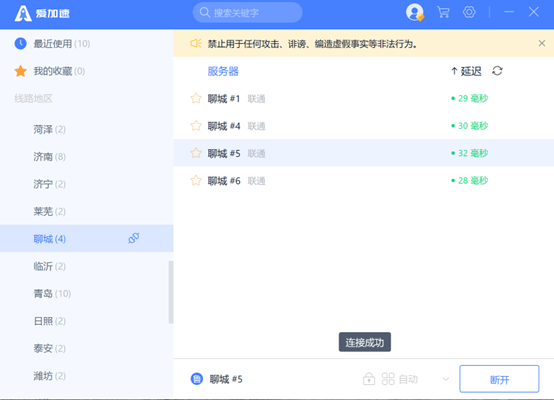554x400 pixels.
Task: Close the 爱加速 window
Action: point(534,12)
